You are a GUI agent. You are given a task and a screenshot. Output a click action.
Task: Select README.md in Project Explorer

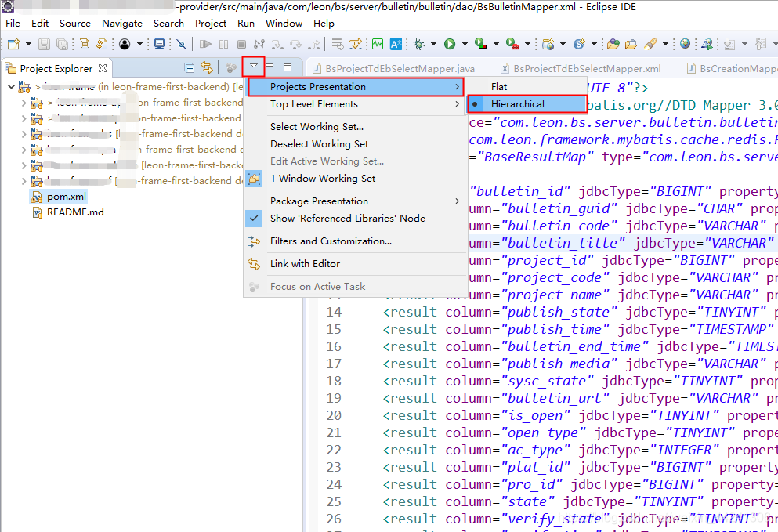click(75, 212)
